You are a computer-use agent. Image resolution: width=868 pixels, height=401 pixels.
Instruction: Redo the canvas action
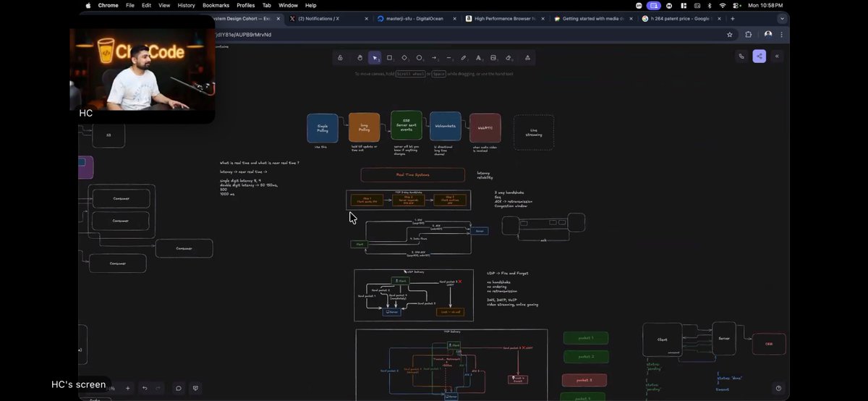click(x=156, y=388)
